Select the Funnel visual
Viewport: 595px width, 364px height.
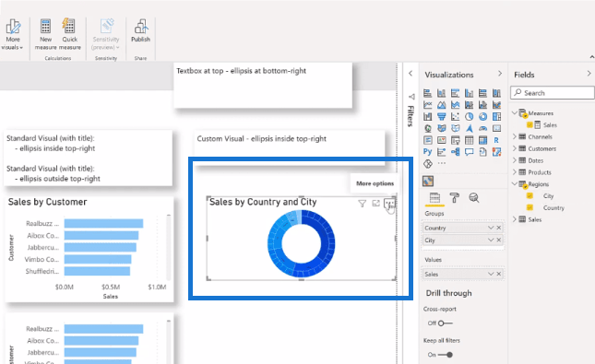coord(441,116)
